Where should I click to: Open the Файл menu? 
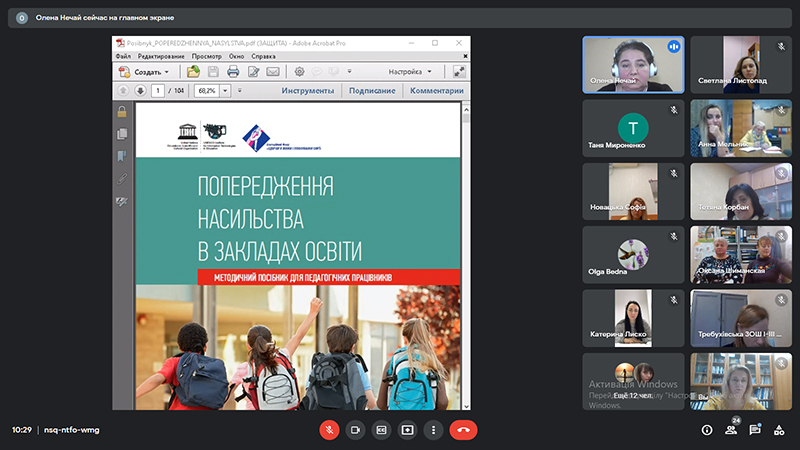click(x=123, y=56)
